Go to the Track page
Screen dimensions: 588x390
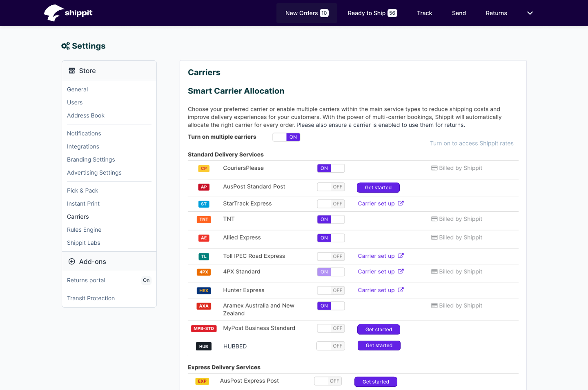tap(424, 13)
